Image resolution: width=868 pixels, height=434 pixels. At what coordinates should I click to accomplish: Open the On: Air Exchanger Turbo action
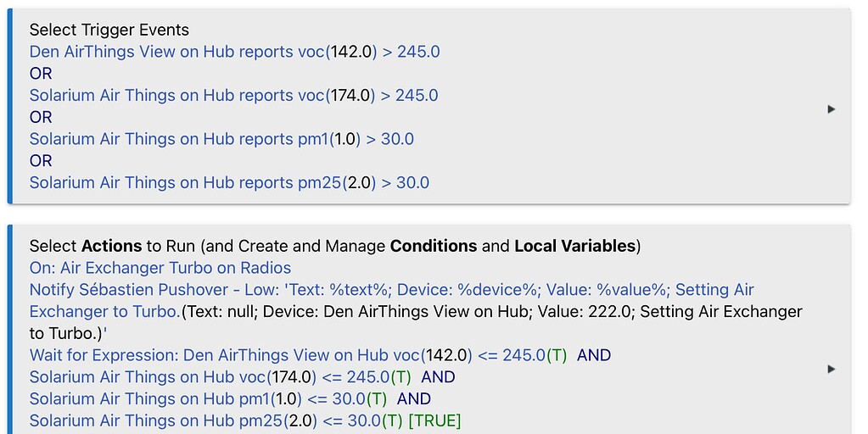pyautogui.click(x=160, y=268)
